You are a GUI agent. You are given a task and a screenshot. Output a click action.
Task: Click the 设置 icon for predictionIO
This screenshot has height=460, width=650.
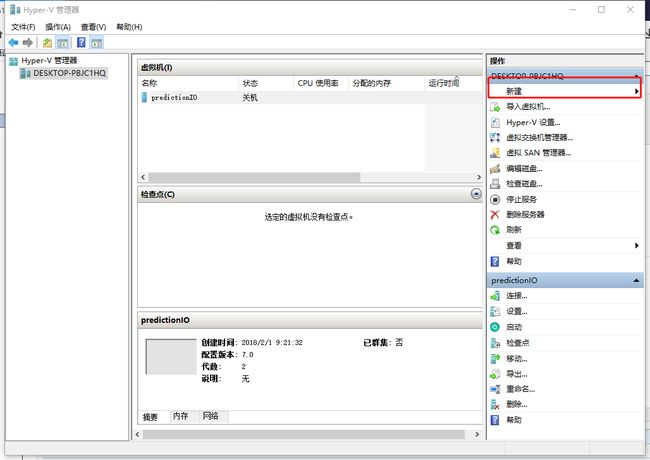pos(495,311)
